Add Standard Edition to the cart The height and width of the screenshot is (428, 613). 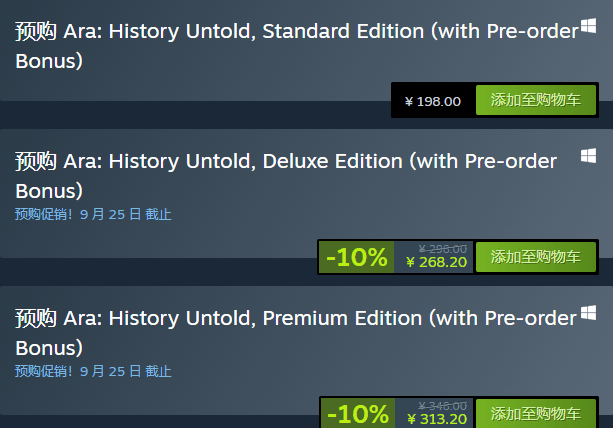535,100
